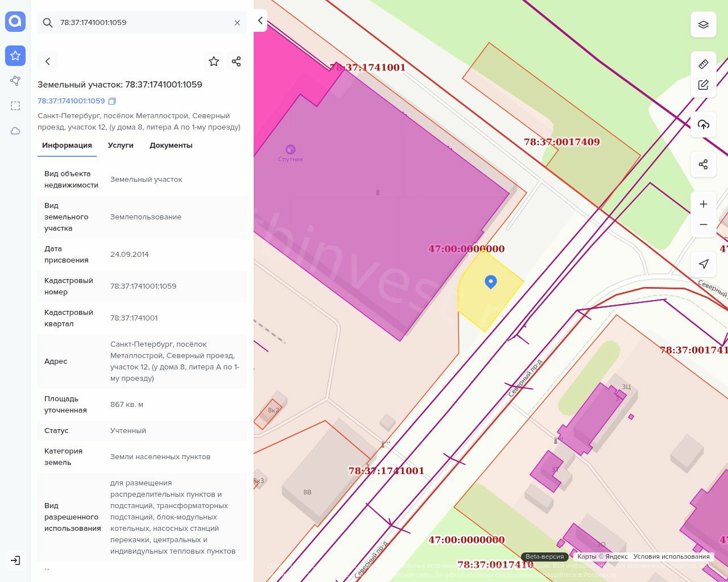Click the Земли населенных пунктов value
728x582 pixels.
(x=160, y=457)
